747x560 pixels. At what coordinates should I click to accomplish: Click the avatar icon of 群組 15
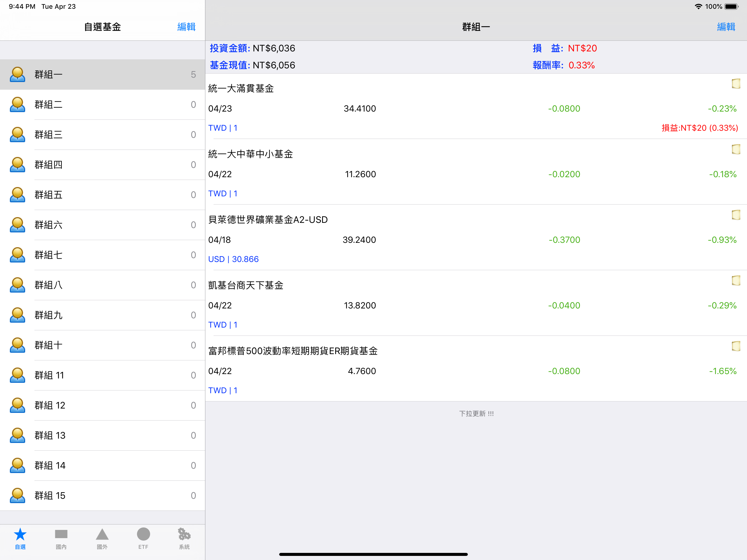coord(17,495)
